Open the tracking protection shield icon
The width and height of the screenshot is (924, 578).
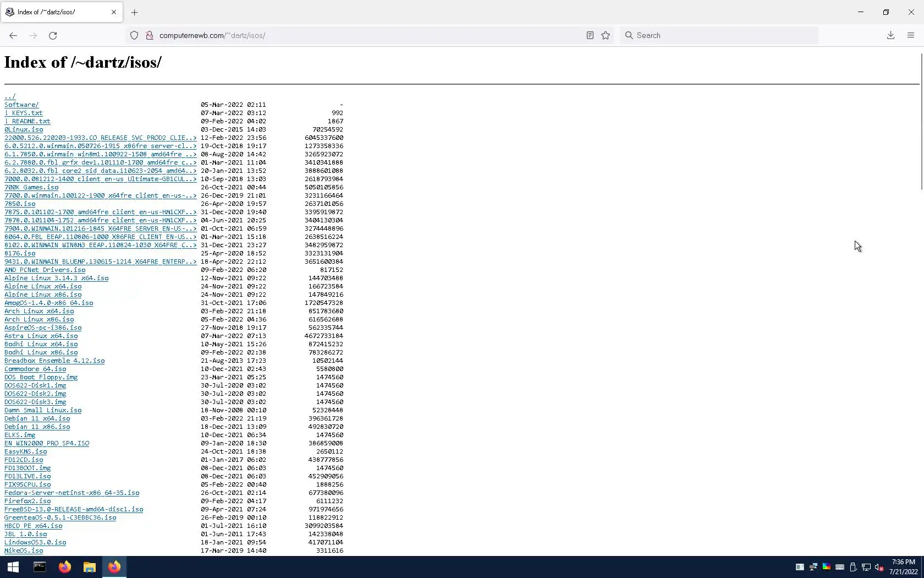pyautogui.click(x=134, y=35)
